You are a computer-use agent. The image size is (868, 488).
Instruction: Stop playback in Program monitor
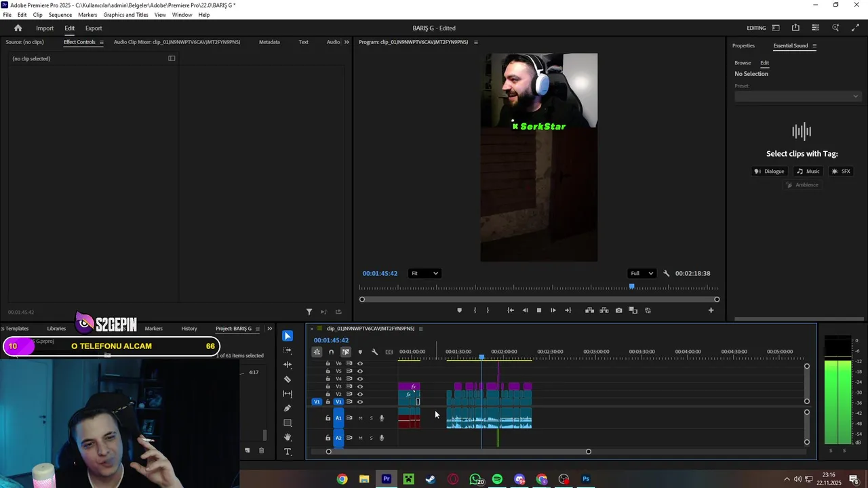click(x=539, y=310)
